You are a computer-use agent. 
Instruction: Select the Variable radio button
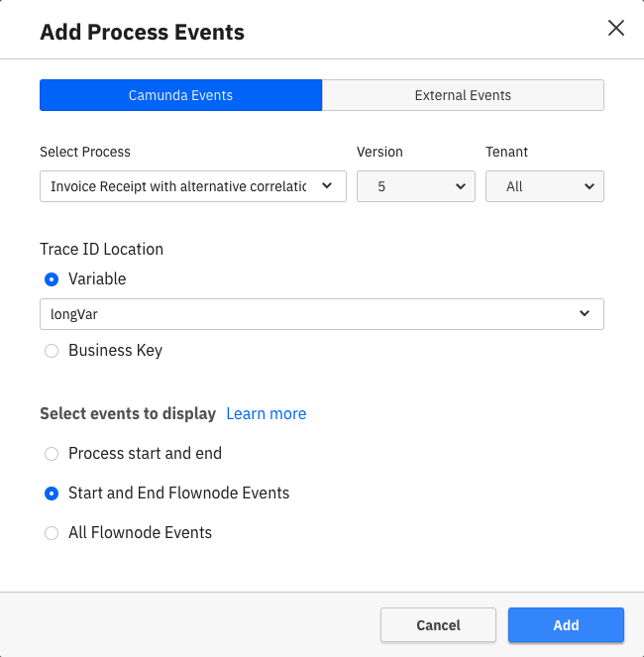52,279
